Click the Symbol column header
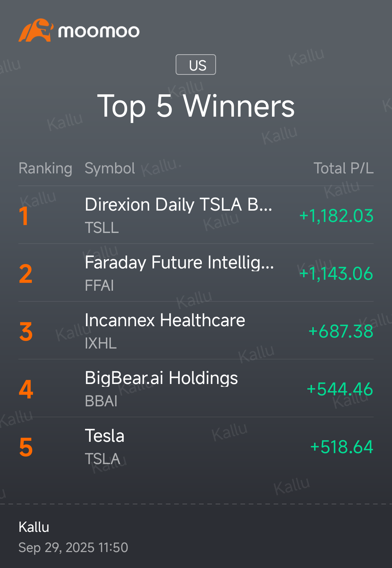 (110, 168)
